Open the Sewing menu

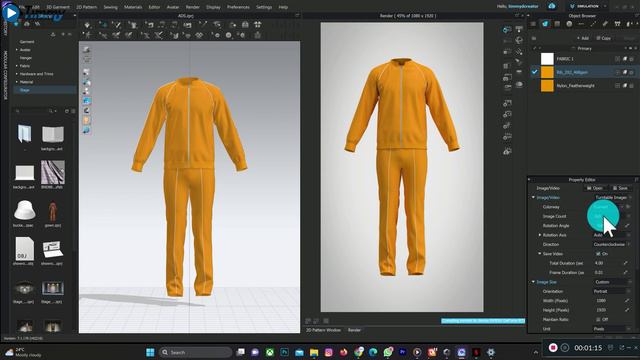tap(110, 7)
